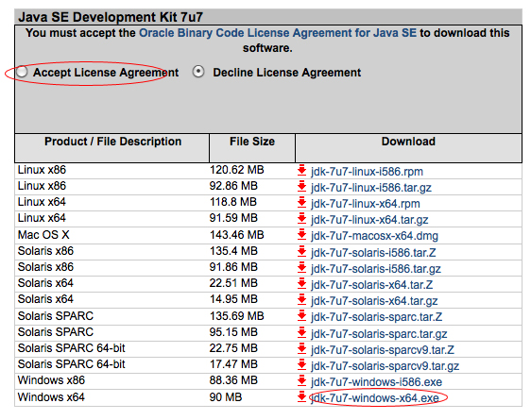Click download arrow icon for jdk-7u7-solaris-x64.tar.gz
The height and width of the screenshot is (420, 531).
[x=301, y=299]
